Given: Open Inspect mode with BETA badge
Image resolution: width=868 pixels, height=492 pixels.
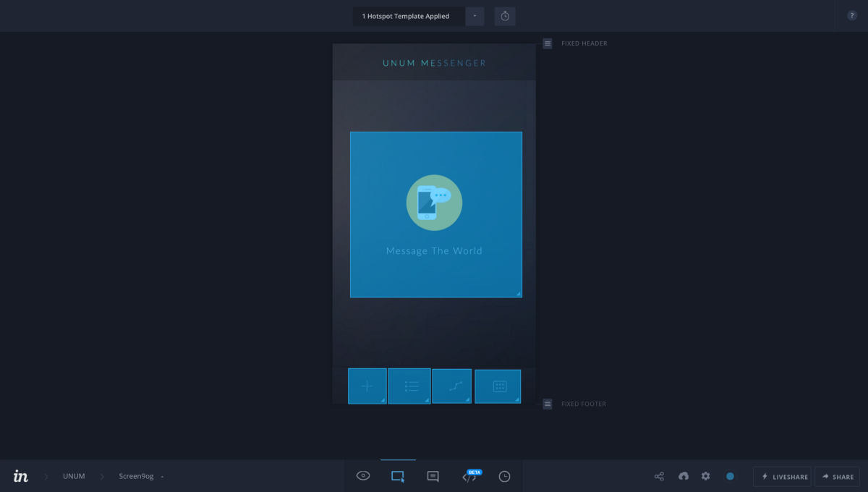Looking at the screenshot, I should tap(470, 475).
